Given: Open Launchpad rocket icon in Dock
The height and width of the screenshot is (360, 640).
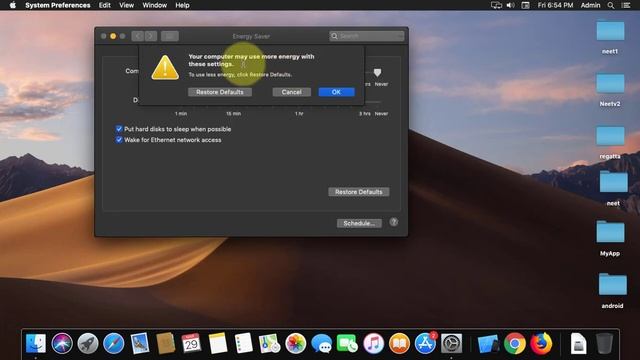Looking at the screenshot, I should click(88, 343).
